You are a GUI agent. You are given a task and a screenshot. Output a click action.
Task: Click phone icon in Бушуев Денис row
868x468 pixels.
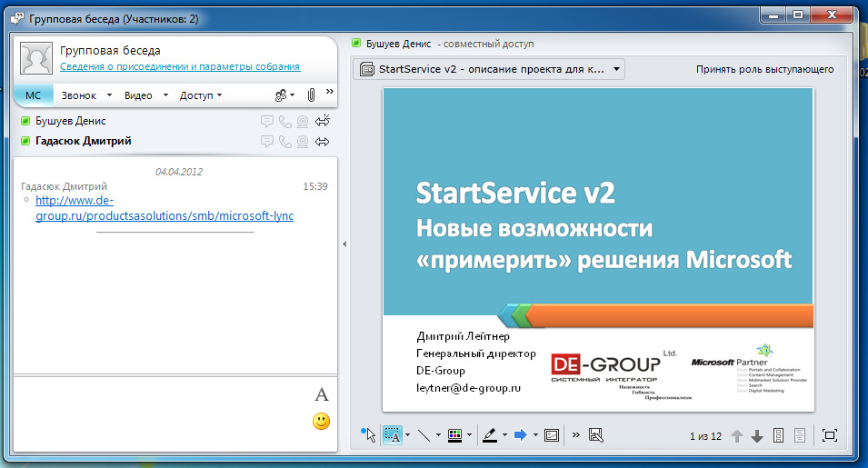(x=285, y=121)
